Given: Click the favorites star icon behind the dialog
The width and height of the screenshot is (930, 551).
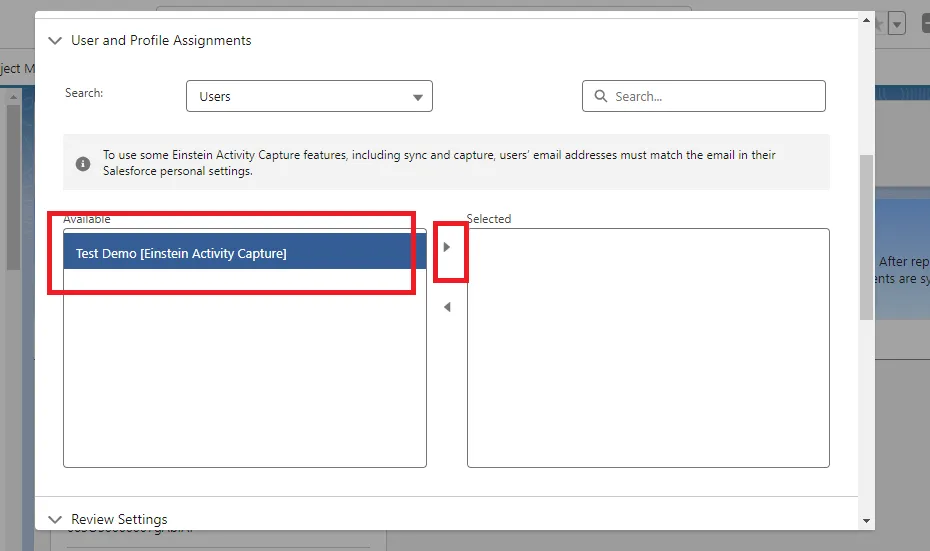Looking at the screenshot, I should pyautogui.click(x=880, y=23).
